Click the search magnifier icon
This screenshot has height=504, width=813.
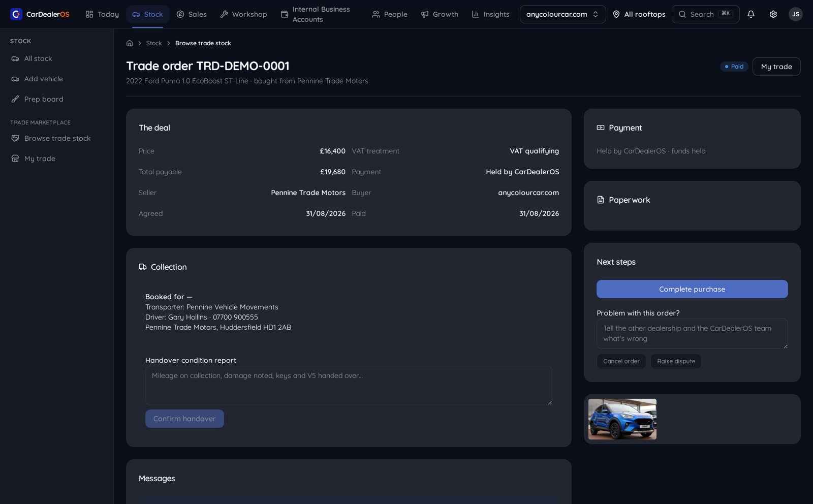[682, 14]
